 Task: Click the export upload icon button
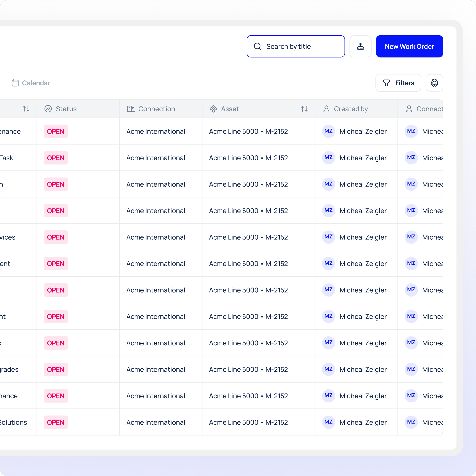pyautogui.click(x=360, y=46)
